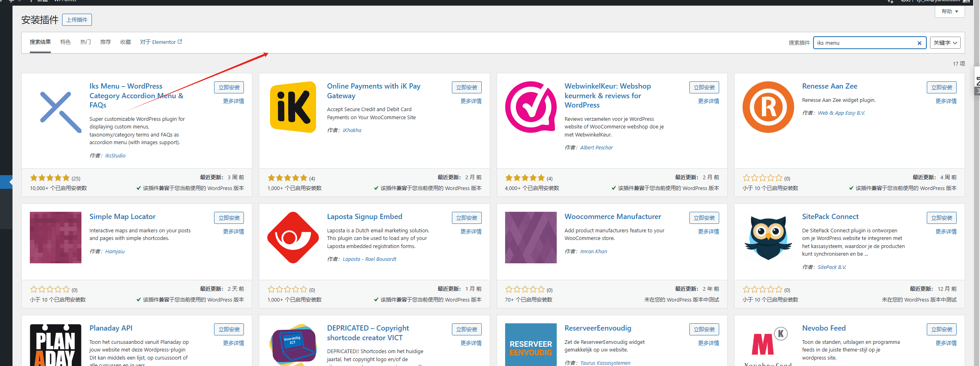Screen dimensions: 980x366
Task: Open the Iks Menu plugin title link
Action: 136,95
